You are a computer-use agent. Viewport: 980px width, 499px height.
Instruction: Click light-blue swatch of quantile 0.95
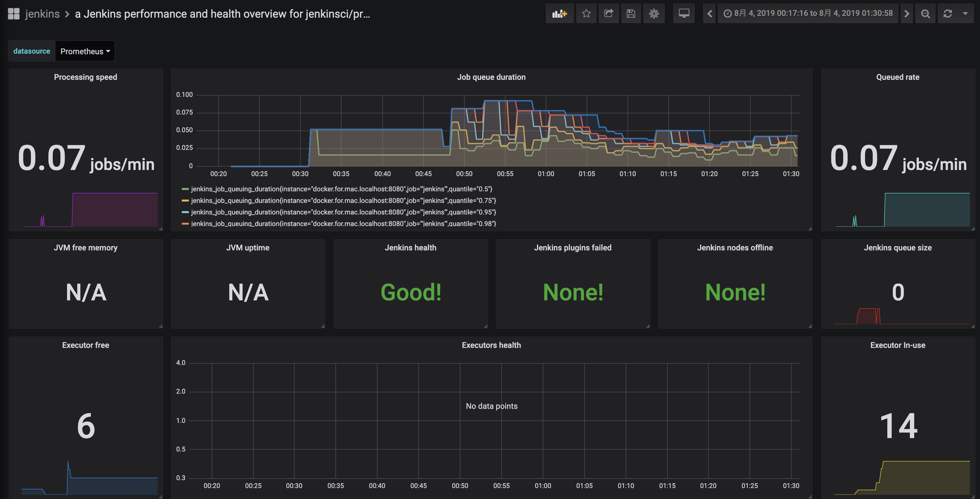point(185,212)
